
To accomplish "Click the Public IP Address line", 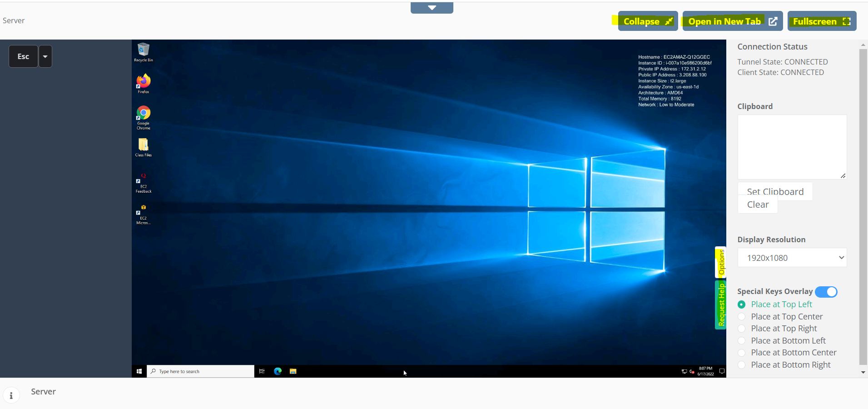I will (x=672, y=75).
